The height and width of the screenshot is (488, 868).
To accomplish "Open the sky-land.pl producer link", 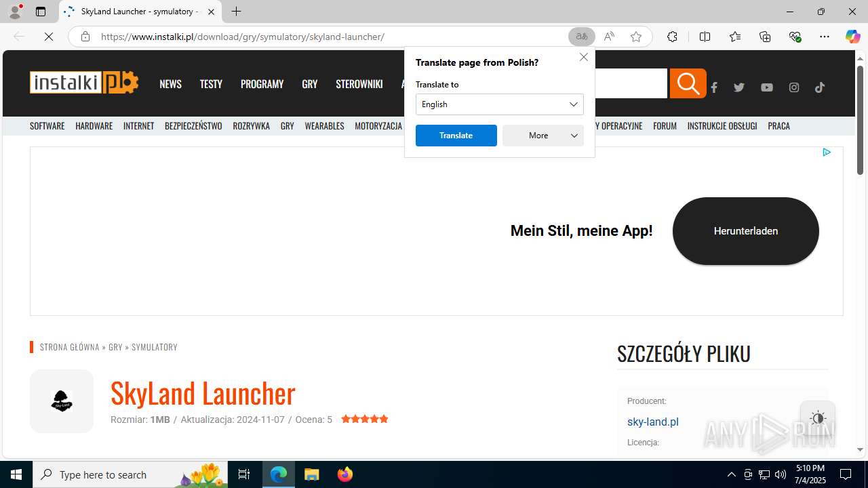I will tap(653, 422).
